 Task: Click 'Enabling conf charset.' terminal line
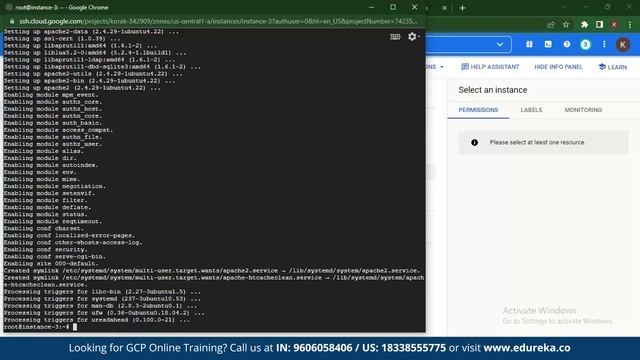click(x=44, y=229)
